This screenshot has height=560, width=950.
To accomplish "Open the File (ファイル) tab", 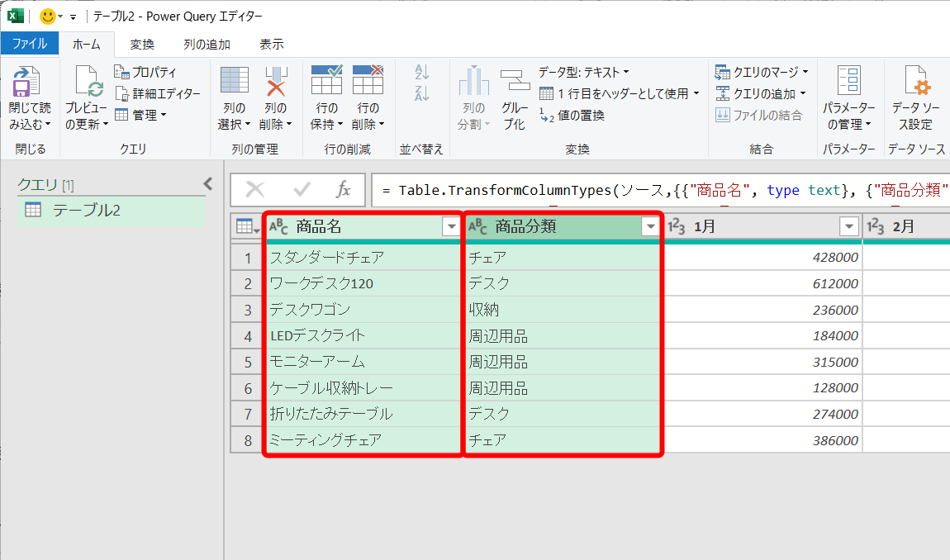I will [30, 44].
